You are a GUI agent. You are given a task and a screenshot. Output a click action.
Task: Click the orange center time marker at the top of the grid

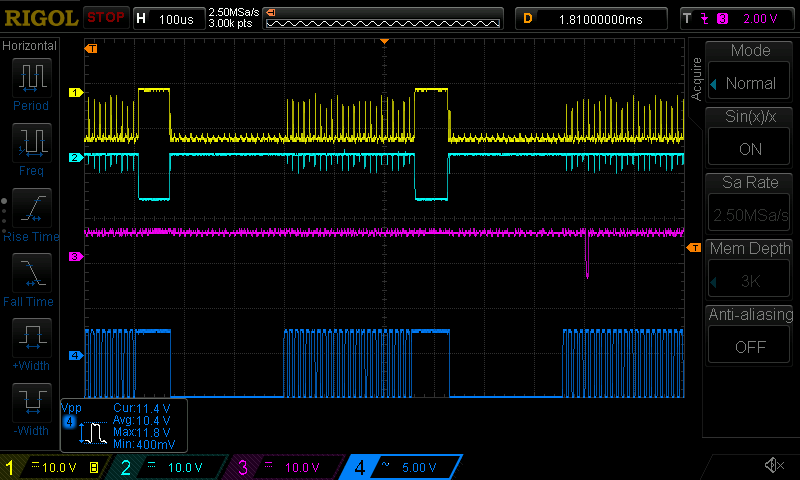point(385,41)
